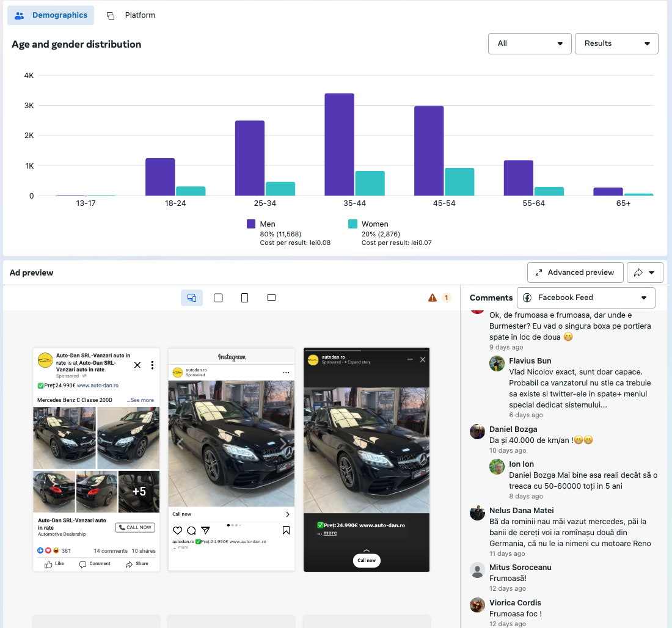Open the orange warning triangle alert
This screenshot has width=672, height=628.
433,298
